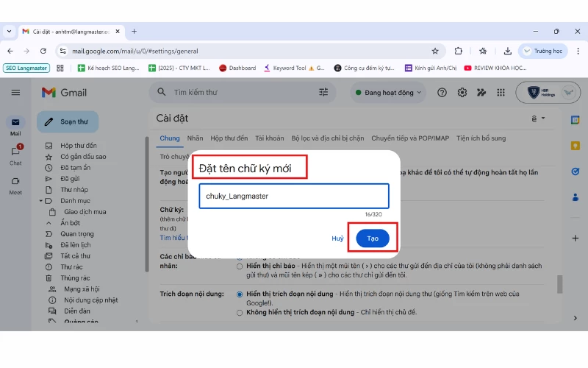This screenshot has height=368, width=588.
Task: Click the Gmail main menu hamburger icon
Action: [15, 92]
